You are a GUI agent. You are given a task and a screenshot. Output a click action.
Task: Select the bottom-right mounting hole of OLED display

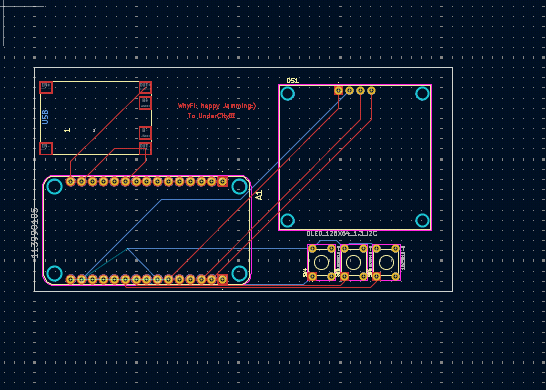(422, 220)
